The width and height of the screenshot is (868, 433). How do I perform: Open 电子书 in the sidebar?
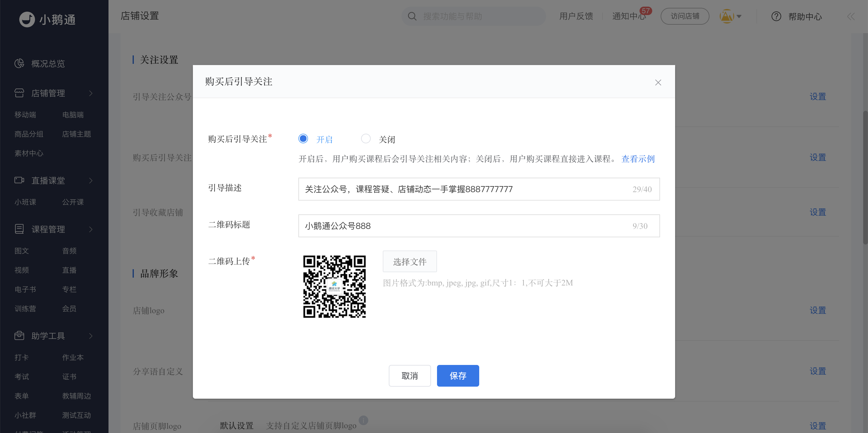pos(25,289)
